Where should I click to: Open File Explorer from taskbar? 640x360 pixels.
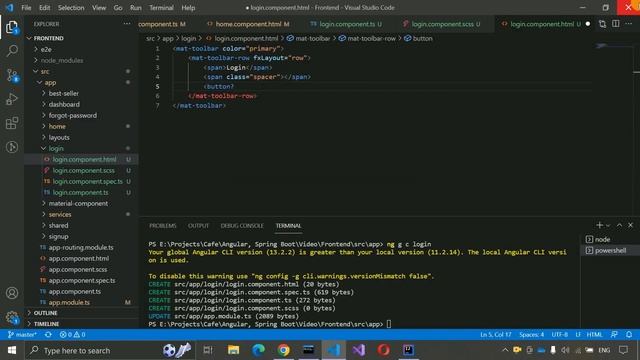233,350
